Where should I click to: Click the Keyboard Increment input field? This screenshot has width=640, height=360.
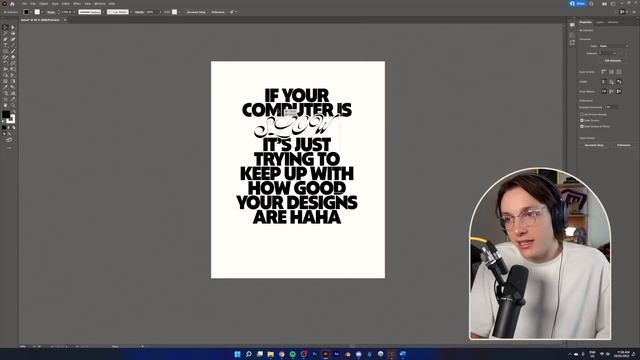coord(611,107)
